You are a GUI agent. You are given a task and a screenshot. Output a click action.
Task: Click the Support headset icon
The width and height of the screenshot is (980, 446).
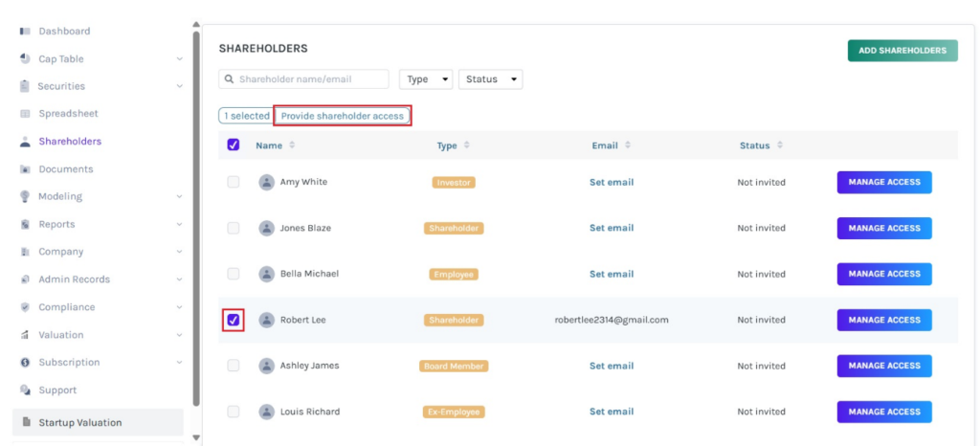pyautogui.click(x=25, y=390)
